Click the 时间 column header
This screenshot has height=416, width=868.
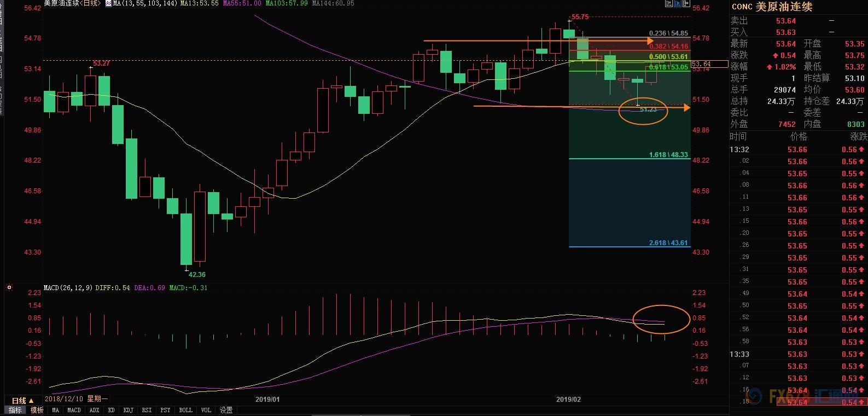click(738, 136)
